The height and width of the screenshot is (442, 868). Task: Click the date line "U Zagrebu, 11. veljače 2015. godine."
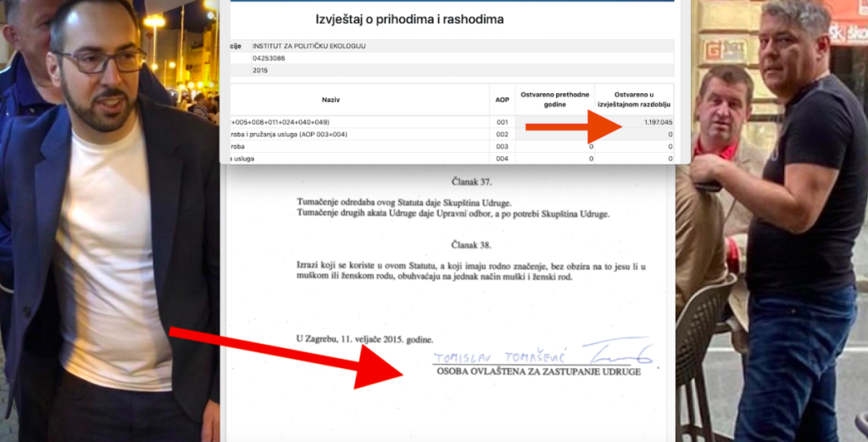tap(365, 338)
